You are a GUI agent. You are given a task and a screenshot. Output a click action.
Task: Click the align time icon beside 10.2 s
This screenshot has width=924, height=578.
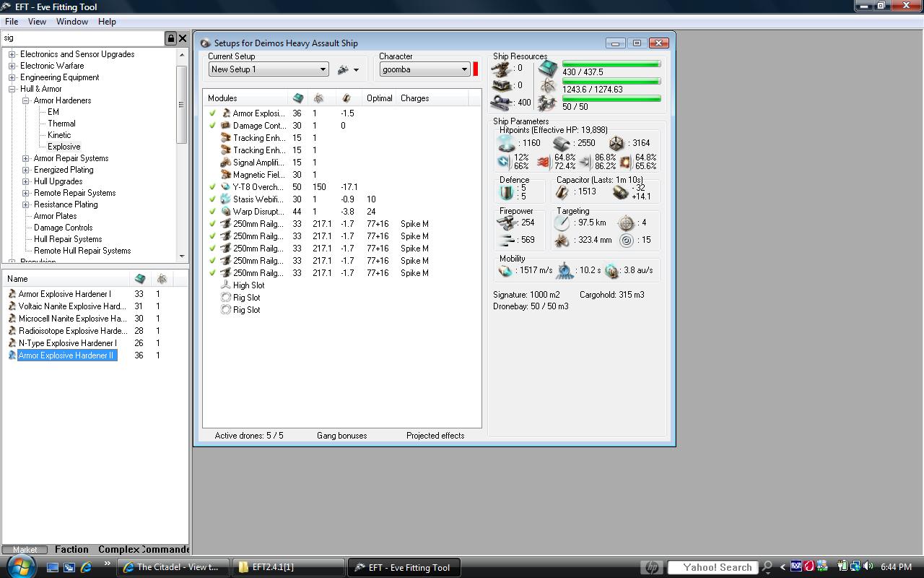pyautogui.click(x=565, y=271)
